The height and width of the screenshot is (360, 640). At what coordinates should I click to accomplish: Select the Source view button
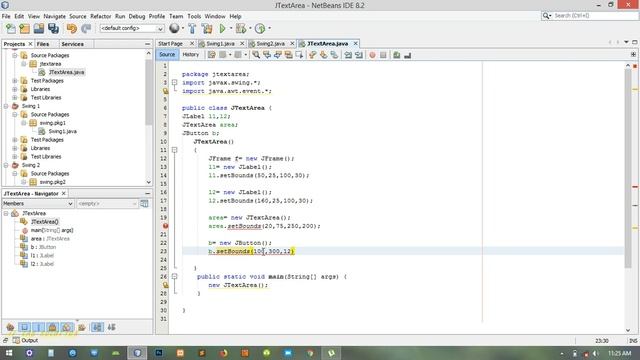pyautogui.click(x=167, y=55)
